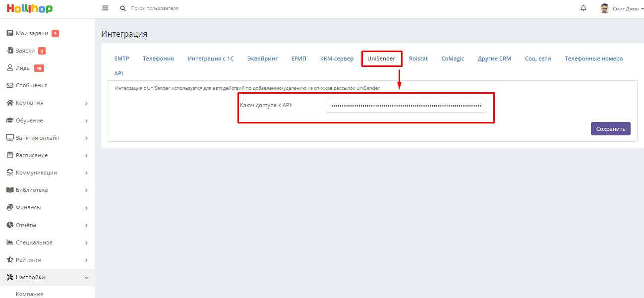Switch to the ККМ-сервер tab
Viewport: 644px width, 298px height.
[x=337, y=59]
